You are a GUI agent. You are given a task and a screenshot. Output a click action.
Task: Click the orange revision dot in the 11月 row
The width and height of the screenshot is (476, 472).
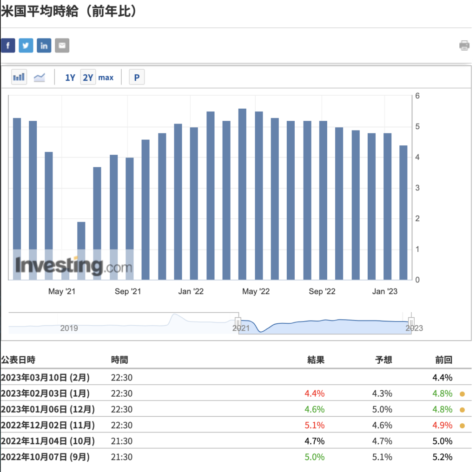point(463,426)
